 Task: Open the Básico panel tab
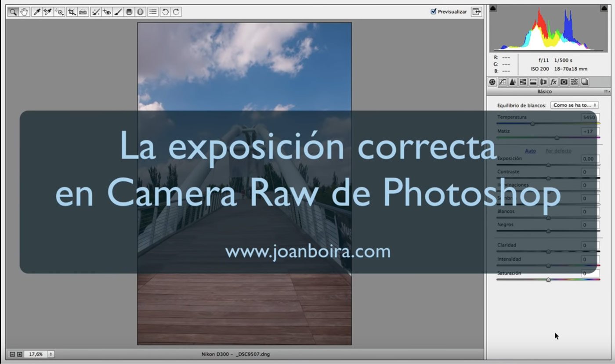click(492, 82)
